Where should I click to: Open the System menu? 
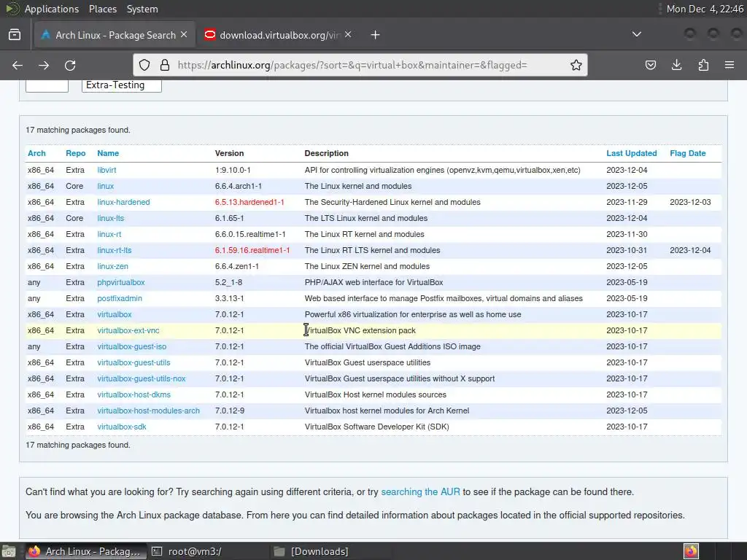click(142, 9)
